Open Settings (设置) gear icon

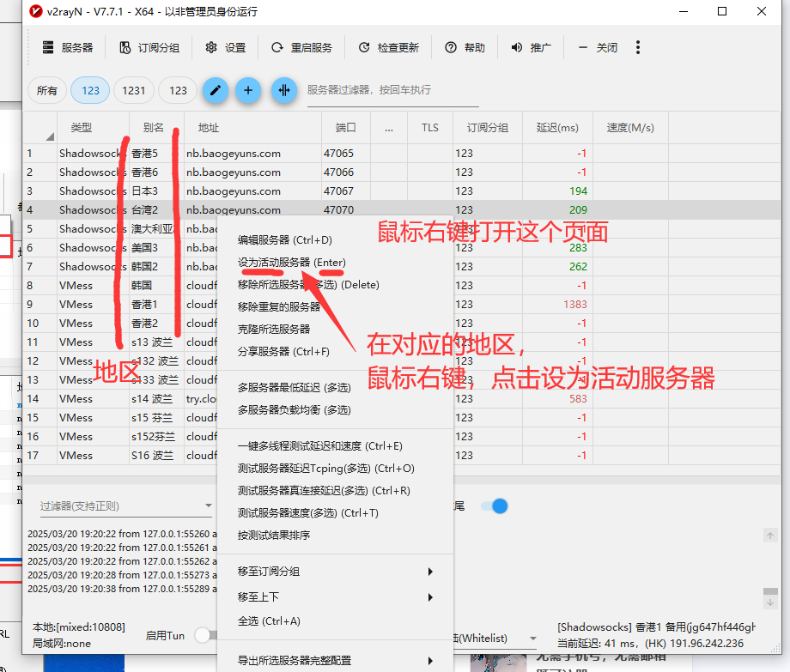pos(211,48)
